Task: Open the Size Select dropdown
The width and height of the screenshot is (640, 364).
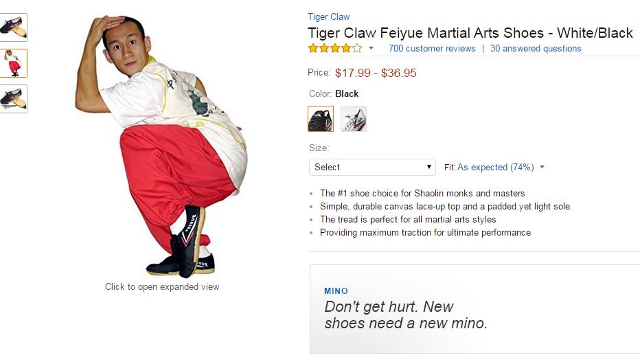Action: tap(372, 167)
